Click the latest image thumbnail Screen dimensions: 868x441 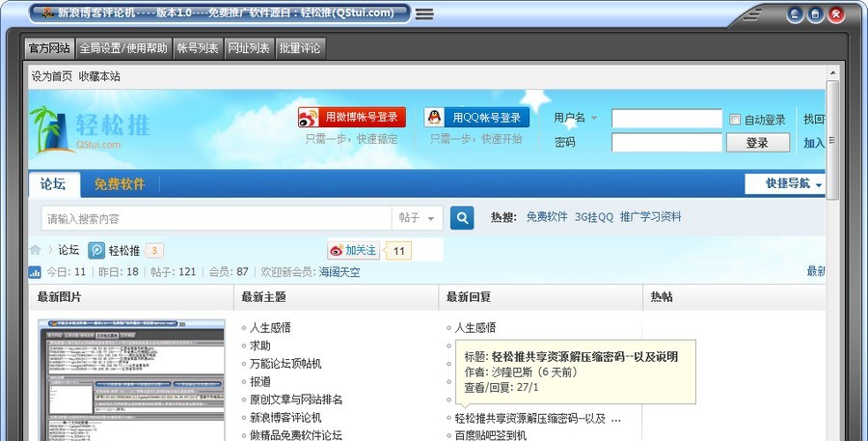pyautogui.click(x=131, y=380)
